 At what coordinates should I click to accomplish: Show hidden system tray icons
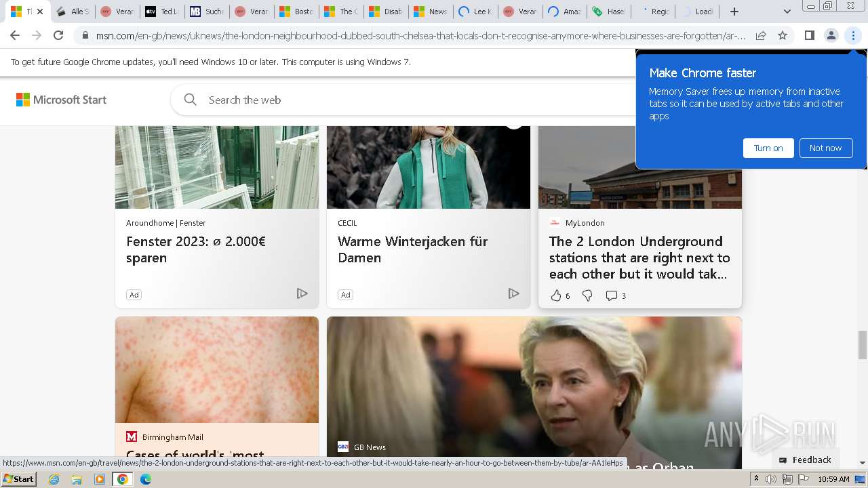point(756,479)
